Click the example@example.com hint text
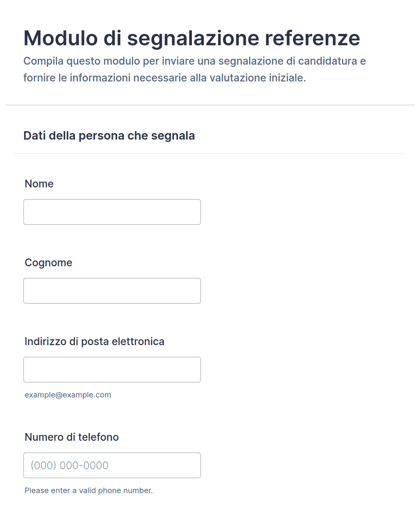This screenshot has width=420, height=517. coord(68,395)
